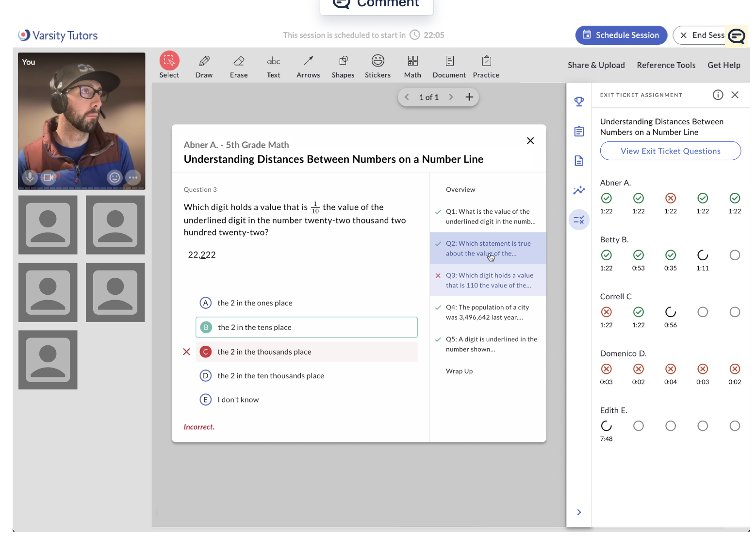Open Get Help menu
The width and height of the screenshot is (756, 541).
pyautogui.click(x=723, y=65)
